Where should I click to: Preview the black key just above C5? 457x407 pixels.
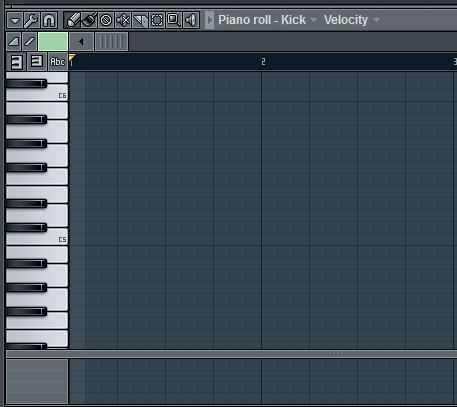click(26, 228)
